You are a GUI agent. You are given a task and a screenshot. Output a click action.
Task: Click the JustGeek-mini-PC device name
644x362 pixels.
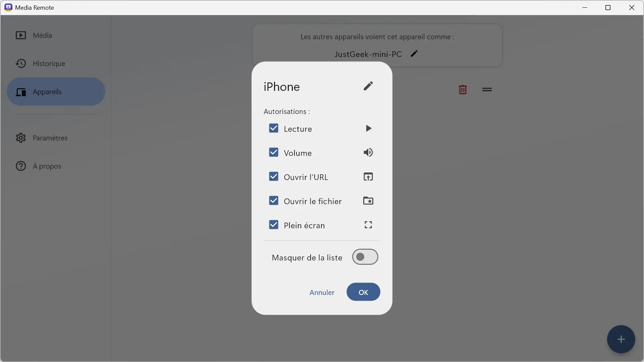coord(368,54)
